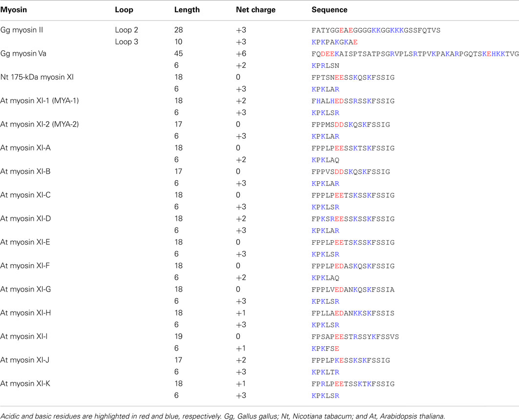The image size is (519, 420).
Task: Click sequence KPKLAQ in XI-A row
Action: click(325, 160)
